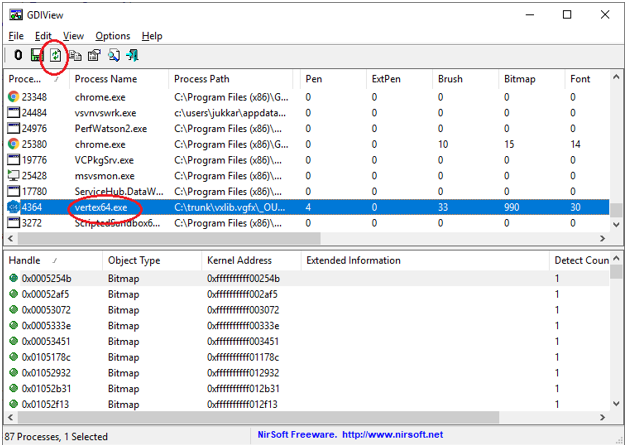
Task: Sort by Process Name column header
Action: pos(105,79)
